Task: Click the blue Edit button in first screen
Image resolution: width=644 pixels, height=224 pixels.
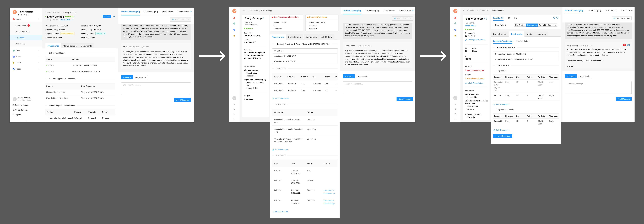Action: 107,16
